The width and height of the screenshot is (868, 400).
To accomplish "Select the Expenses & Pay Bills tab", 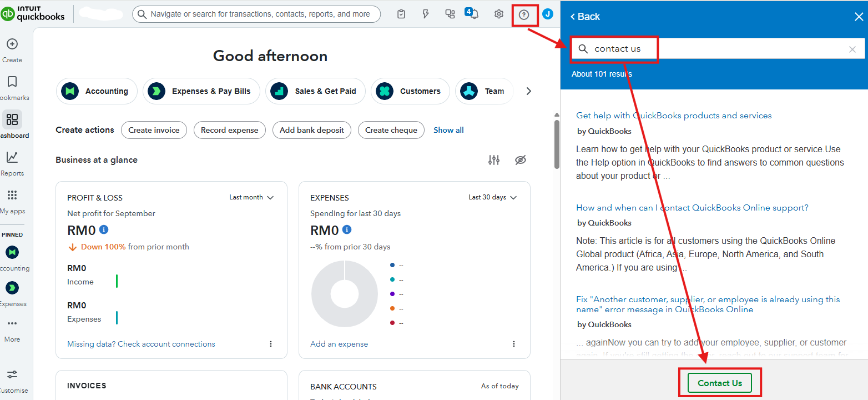I will click(201, 91).
